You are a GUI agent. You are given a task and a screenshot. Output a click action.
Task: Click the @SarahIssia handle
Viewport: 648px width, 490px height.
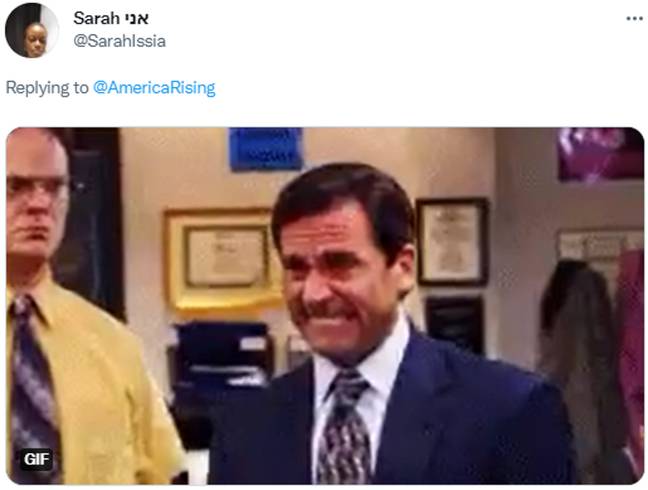point(119,41)
